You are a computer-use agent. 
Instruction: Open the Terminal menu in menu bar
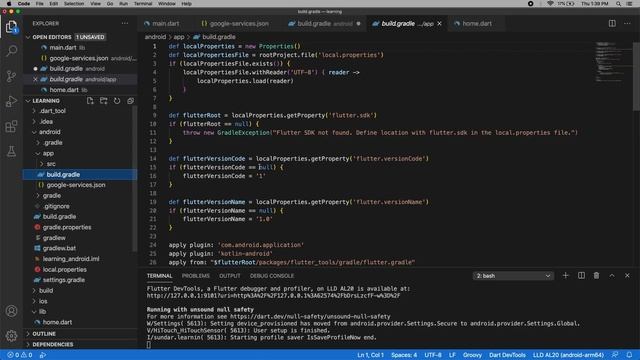[x=143, y=4]
